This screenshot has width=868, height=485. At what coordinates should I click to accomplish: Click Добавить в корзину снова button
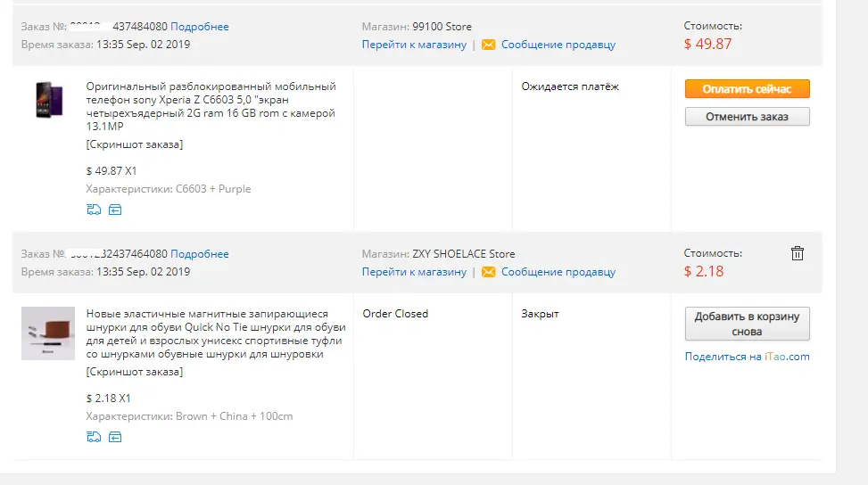click(x=747, y=324)
